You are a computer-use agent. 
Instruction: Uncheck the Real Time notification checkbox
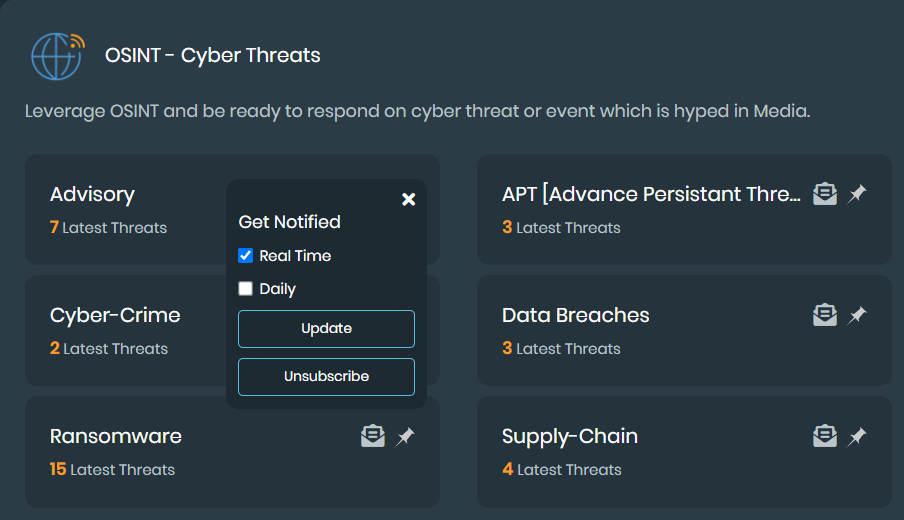246,256
